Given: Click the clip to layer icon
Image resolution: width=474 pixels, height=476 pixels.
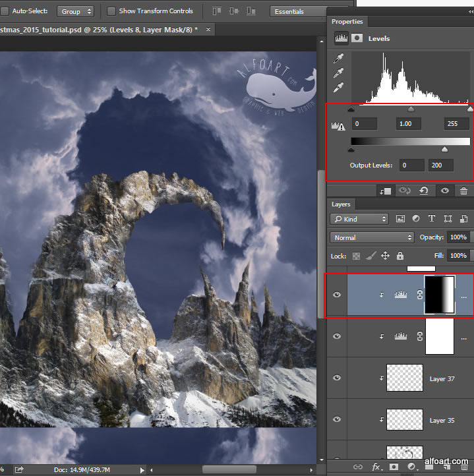Looking at the screenshot, I should [385, 191].
